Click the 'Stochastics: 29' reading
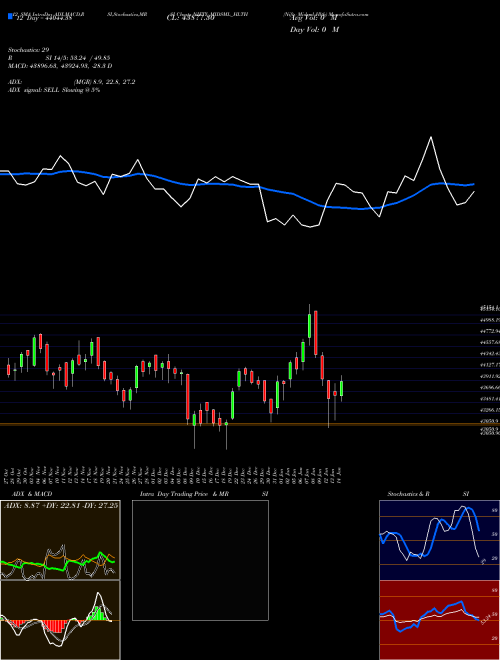 [28, 50]
